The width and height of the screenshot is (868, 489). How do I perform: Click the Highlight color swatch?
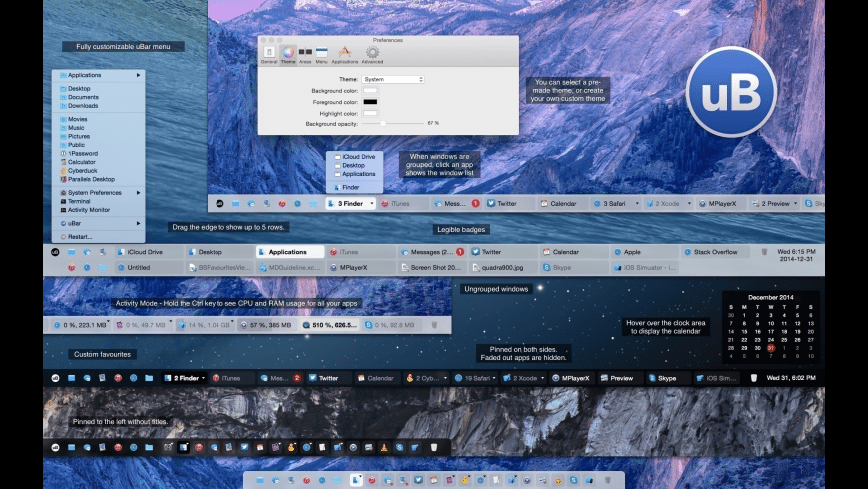pos(370,113)
